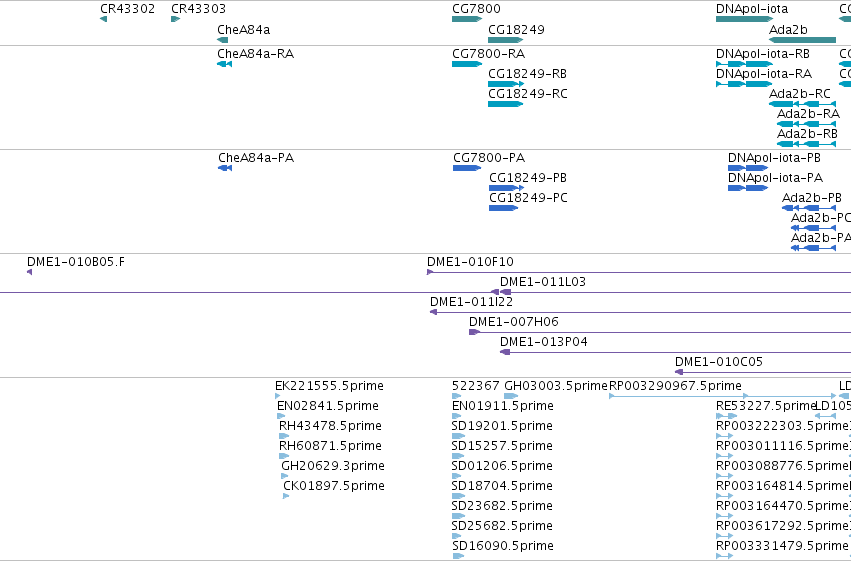
Task: Select the RP003290967.5prime EST label
Action: point(676,386)
